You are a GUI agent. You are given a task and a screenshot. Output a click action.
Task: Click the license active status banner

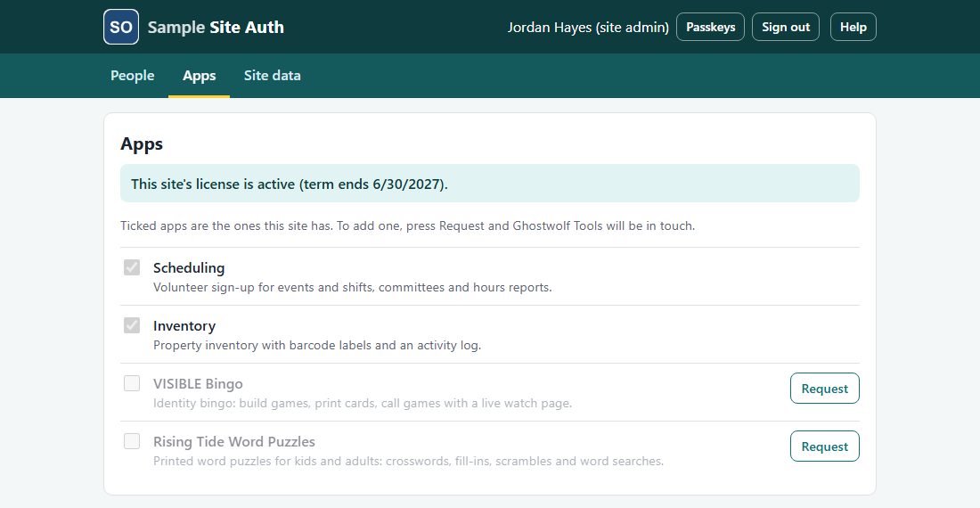pyautogui.click(x=489, y=183)
